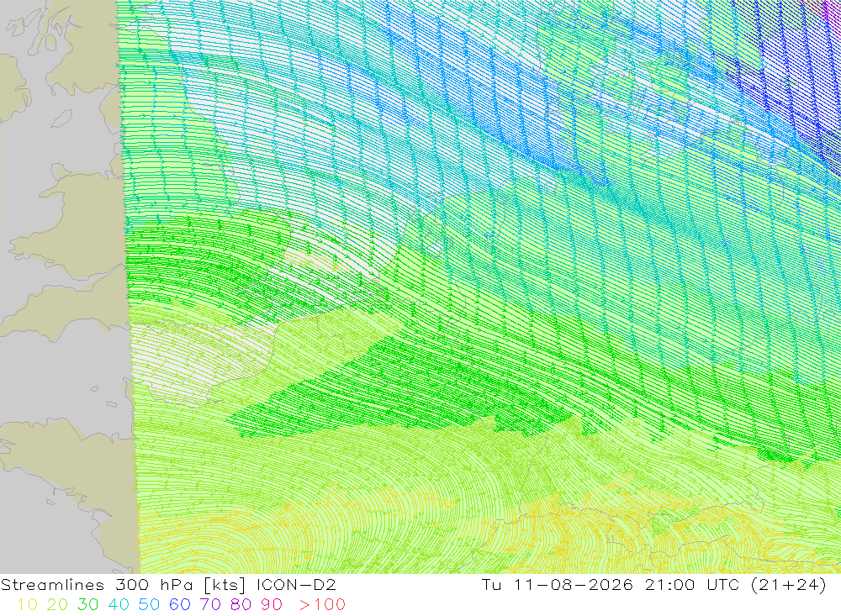The height and width of the screenshot is (616, 841).
Task: Click the '(21+24)' forecast run label
Action: (789, 584)
